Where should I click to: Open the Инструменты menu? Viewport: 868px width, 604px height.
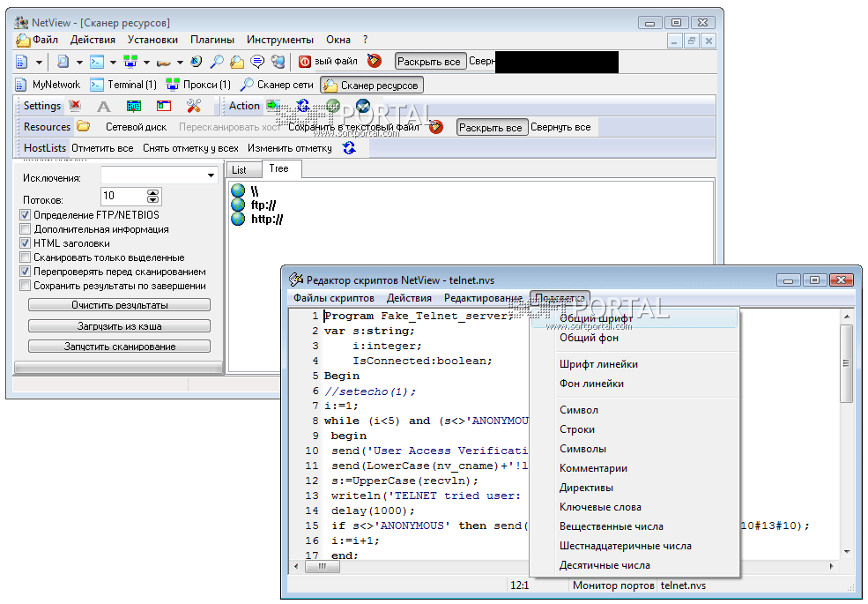coord(280,40)
